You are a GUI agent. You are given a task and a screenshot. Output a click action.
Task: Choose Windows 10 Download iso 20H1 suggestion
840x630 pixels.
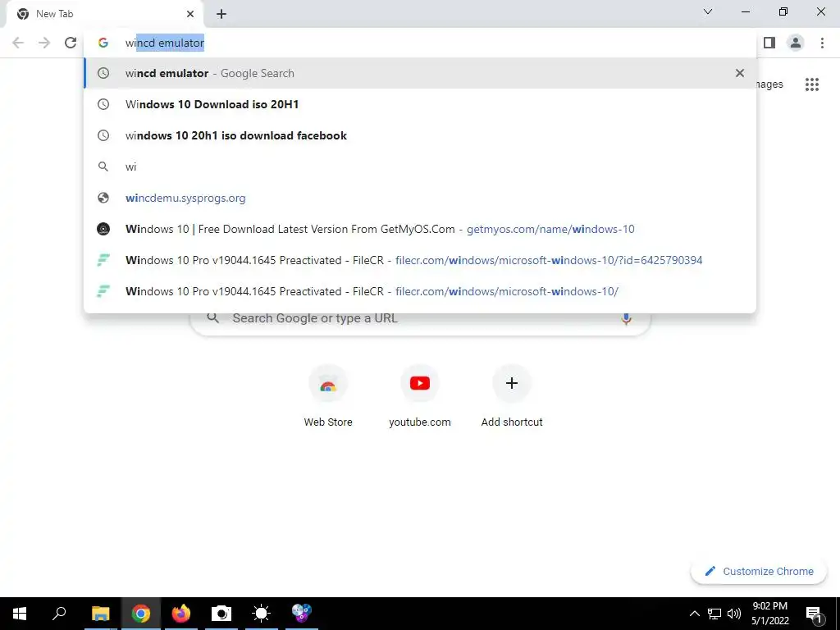pyautogui.click(x=420, y=104)
